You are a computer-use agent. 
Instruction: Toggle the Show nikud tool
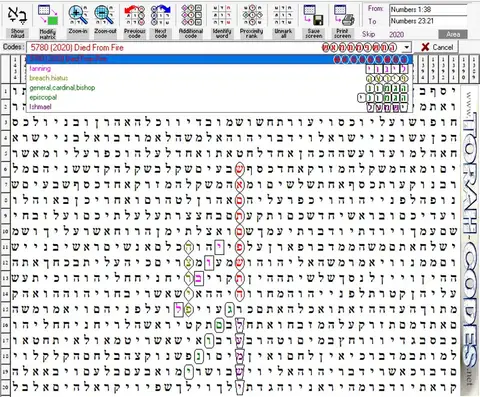pos(17,21)
